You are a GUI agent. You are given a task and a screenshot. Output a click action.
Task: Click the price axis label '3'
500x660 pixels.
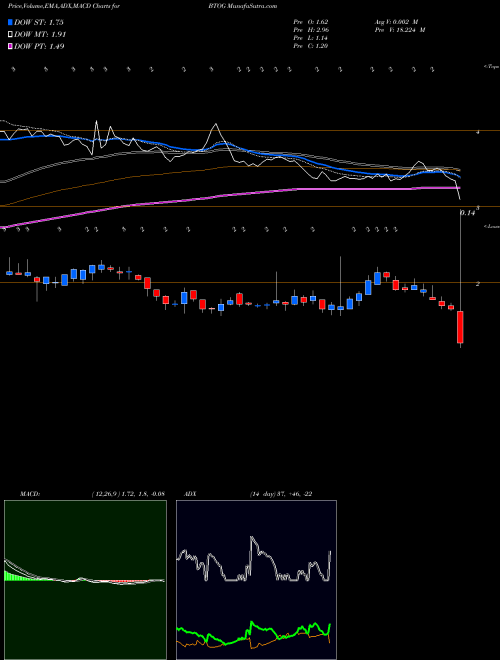point(478,208)
